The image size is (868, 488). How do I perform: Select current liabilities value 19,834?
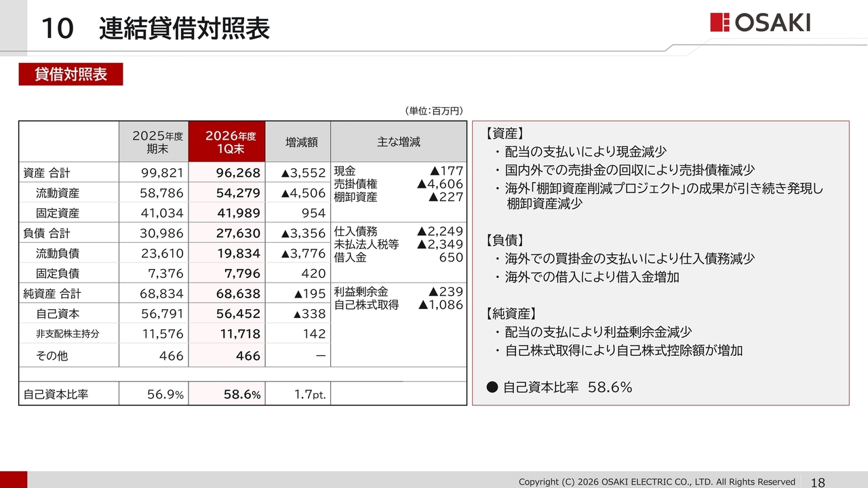(x=238, y=253)
